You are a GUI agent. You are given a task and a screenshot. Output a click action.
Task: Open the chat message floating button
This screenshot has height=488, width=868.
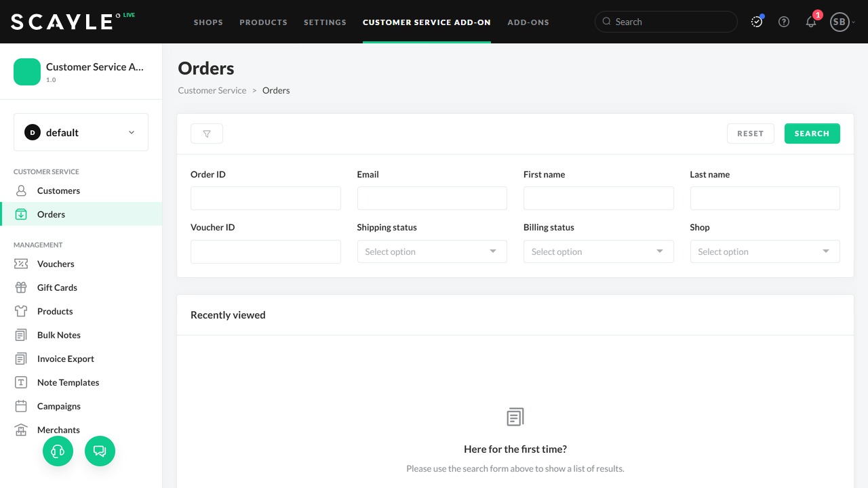[x=100, y=451]
